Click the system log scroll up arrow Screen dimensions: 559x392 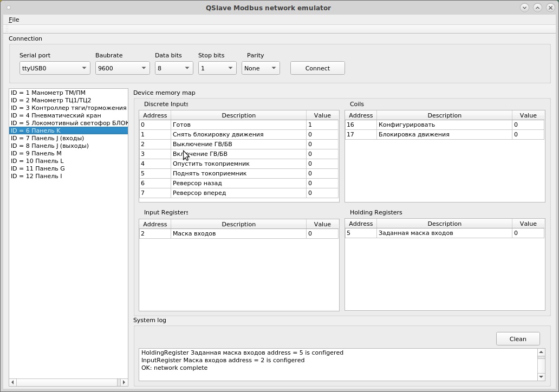pyautogui.click(x=541, y=352)
